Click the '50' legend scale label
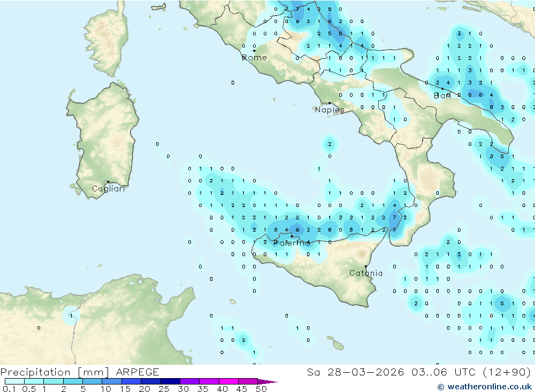This screenshot has height=392, width=535. [x=261, y=389]
